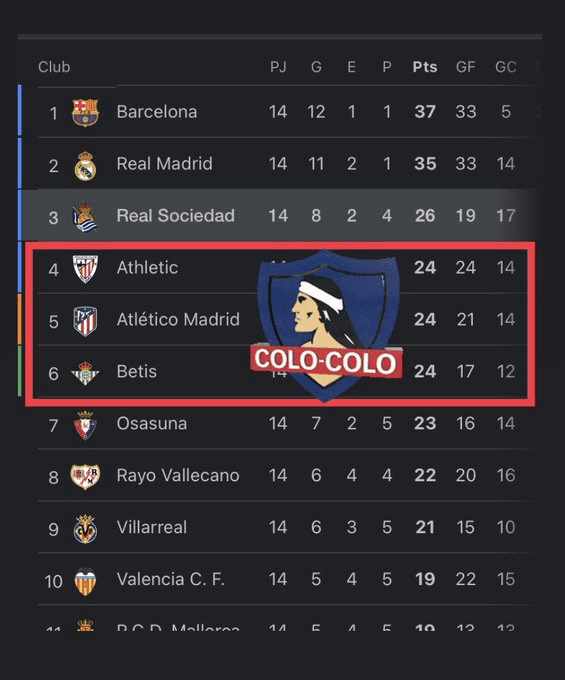This screenshot has height=680, width=565.
Task: Click the Betis crest icon
Action: pos(85,373)
